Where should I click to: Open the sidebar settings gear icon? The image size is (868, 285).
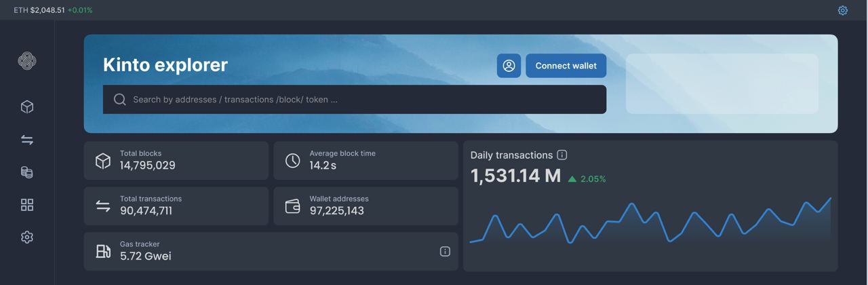coord(27,237)
